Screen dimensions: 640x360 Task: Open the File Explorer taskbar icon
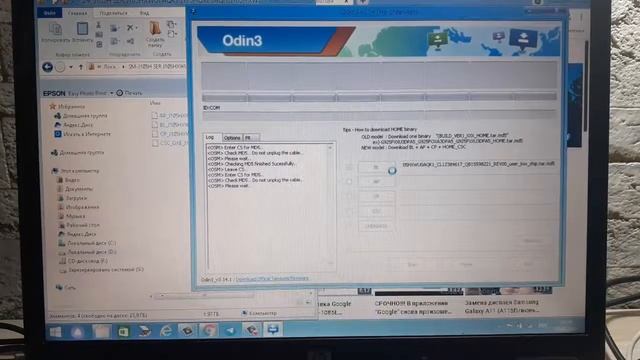(x=101, y=332)
